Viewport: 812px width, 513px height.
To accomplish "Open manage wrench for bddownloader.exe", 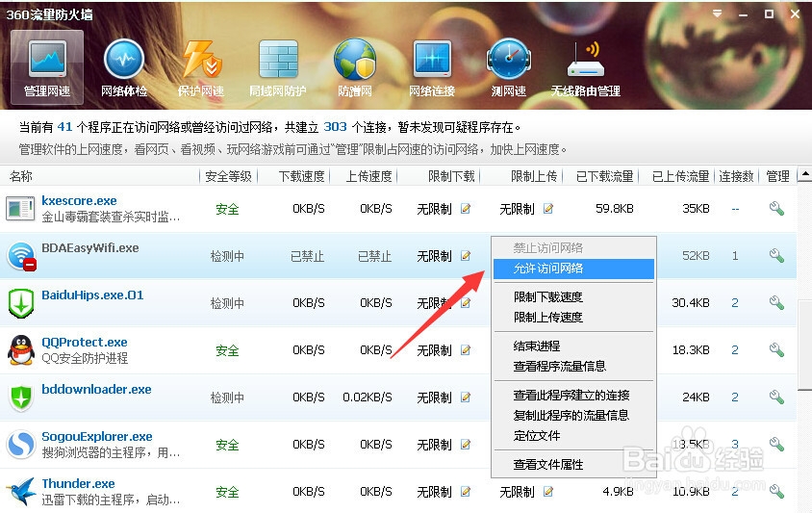I will pos(776,397).
